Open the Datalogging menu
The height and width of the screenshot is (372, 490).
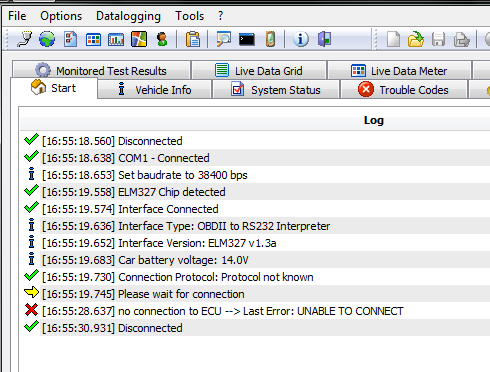click(x=128, y=16)
